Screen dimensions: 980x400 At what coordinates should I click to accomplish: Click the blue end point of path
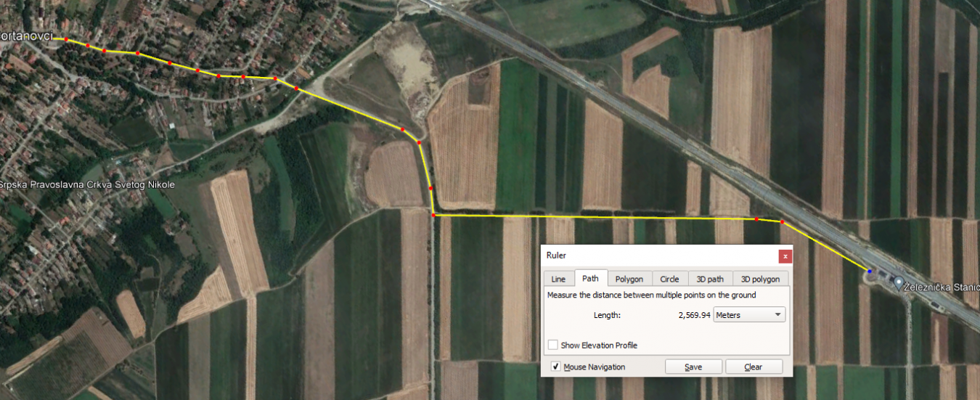coord(870,271)
